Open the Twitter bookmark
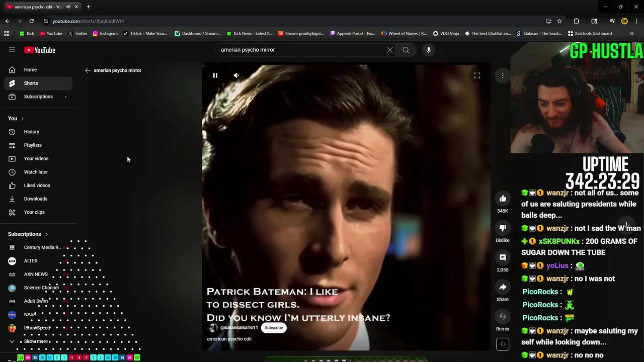The height and width of the screenshot is (362, 644). (78, 34)
